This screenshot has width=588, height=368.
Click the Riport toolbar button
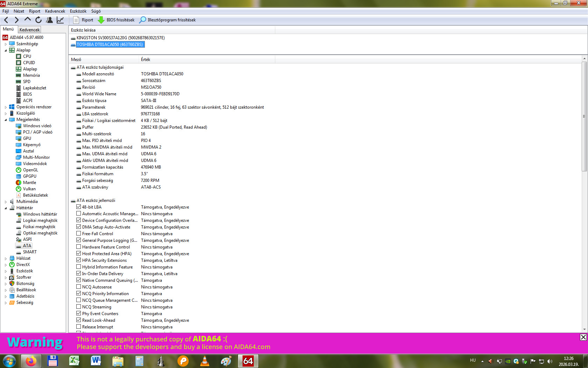coord(83,20)
